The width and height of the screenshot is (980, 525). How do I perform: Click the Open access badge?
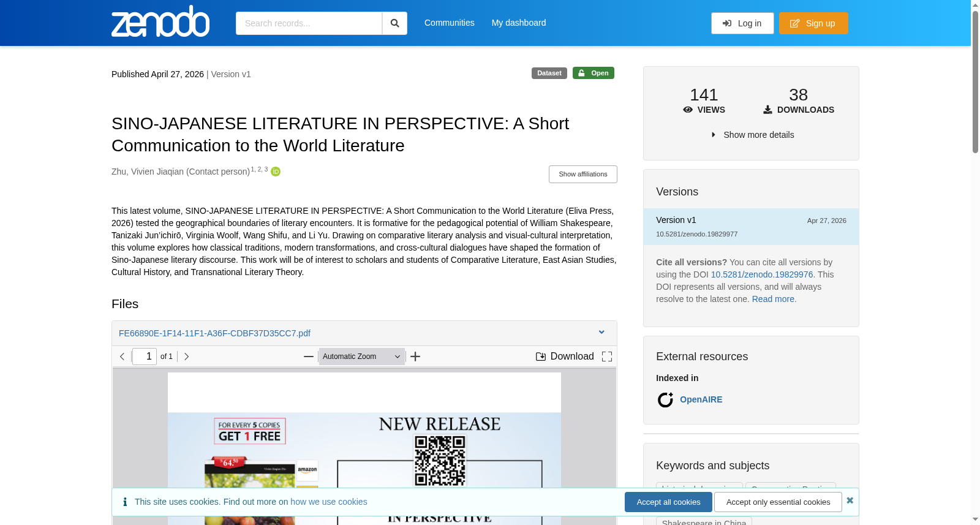pyautogui.click(x=594, y=73)
